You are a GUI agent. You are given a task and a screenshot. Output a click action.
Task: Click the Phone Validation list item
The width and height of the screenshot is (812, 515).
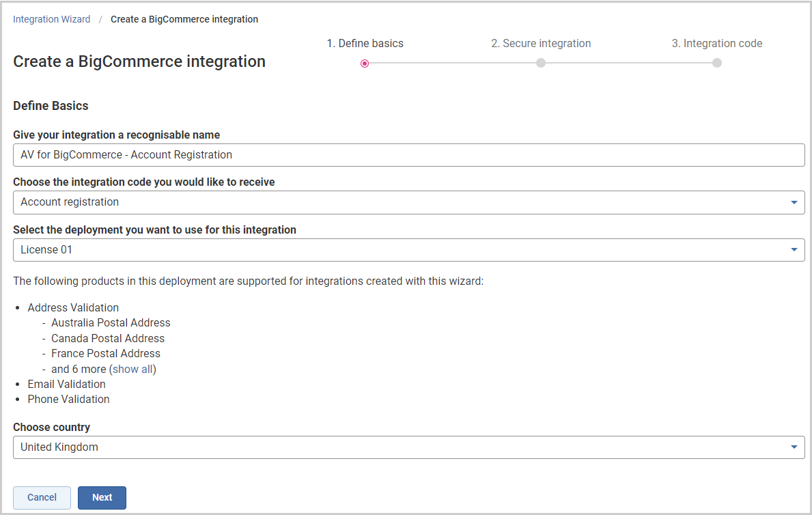pos(69,399)
